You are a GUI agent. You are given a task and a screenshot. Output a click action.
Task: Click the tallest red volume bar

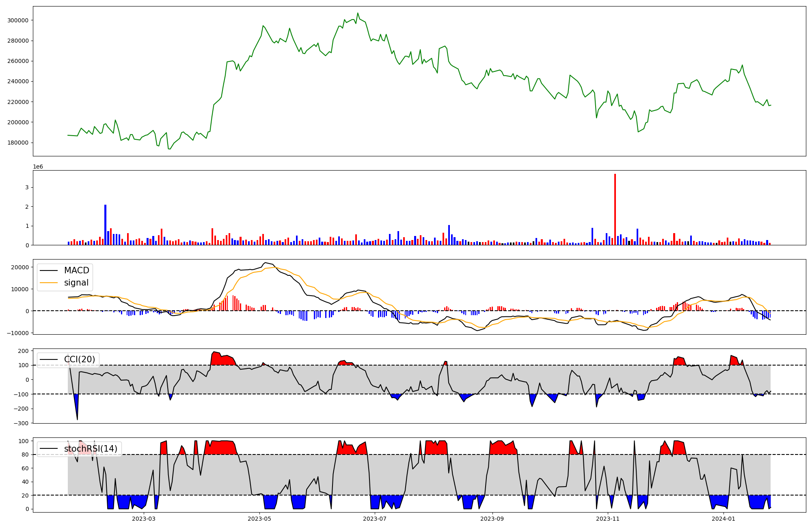point(615,209)
